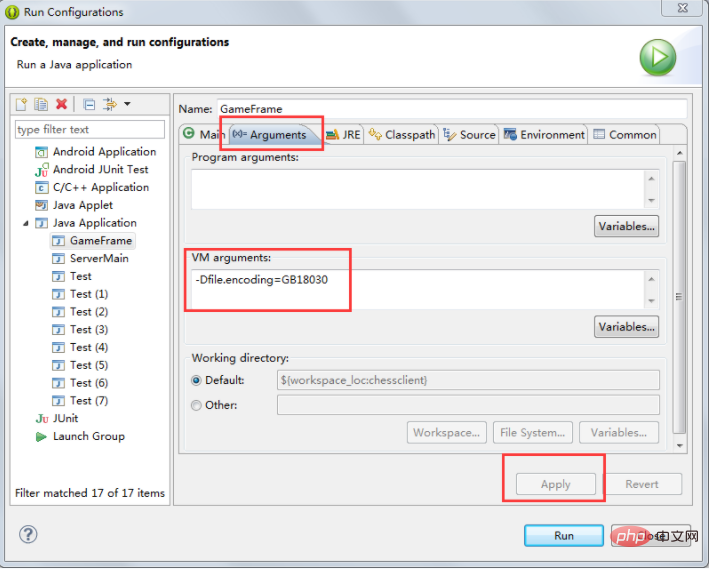709x569 pixels.
Task: Click the Android JUnit Test icon
Action: click(41, 170)
